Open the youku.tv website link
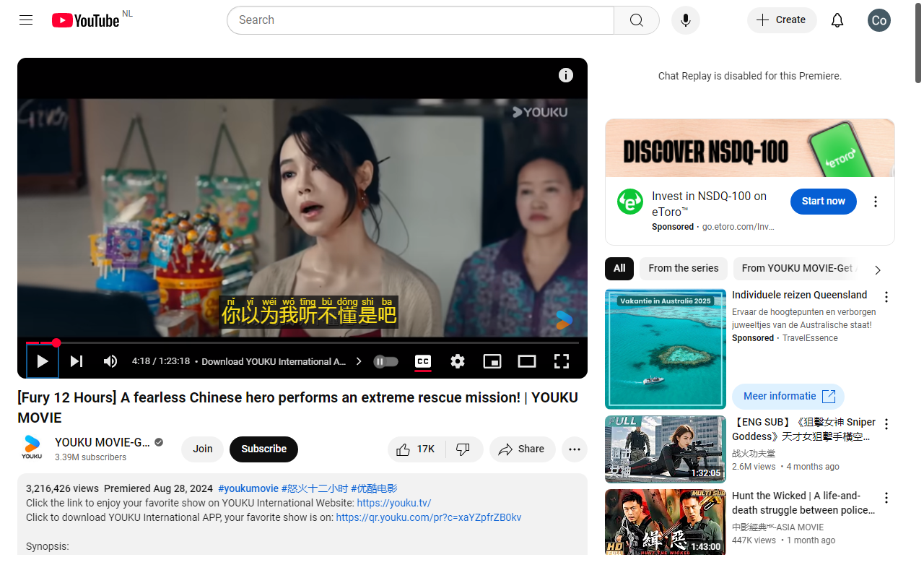 click(394, 503)
